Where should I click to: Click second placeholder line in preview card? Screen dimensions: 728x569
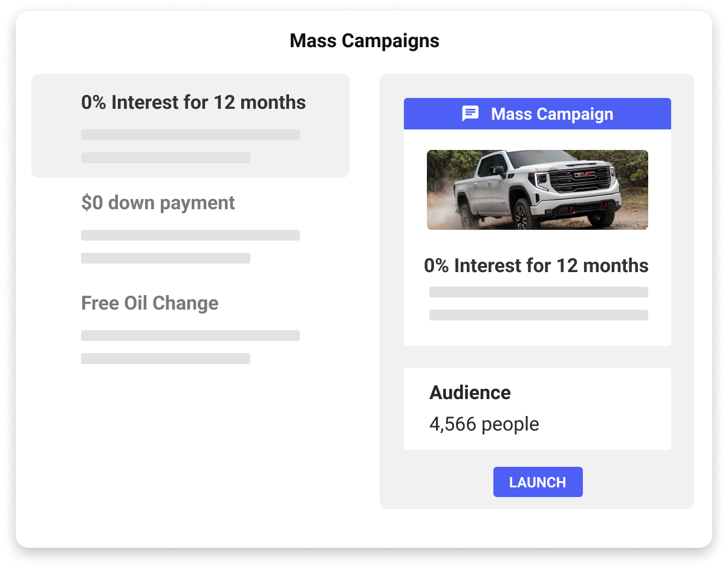tap(539, 315)
